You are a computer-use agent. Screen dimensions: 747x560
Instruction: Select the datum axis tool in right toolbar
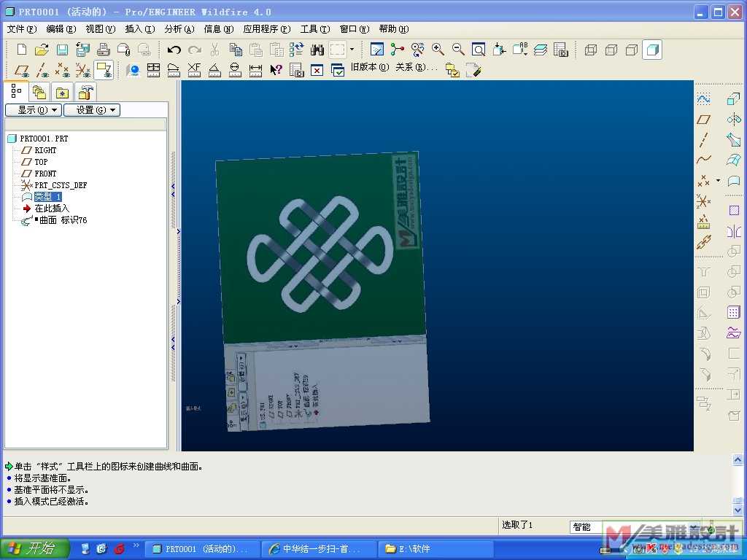click(x=704, y=139)
